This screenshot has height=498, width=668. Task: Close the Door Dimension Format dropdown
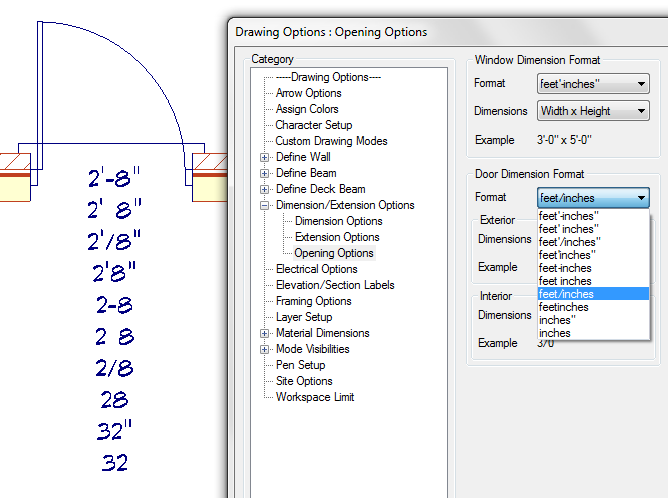tap(593, 198)
